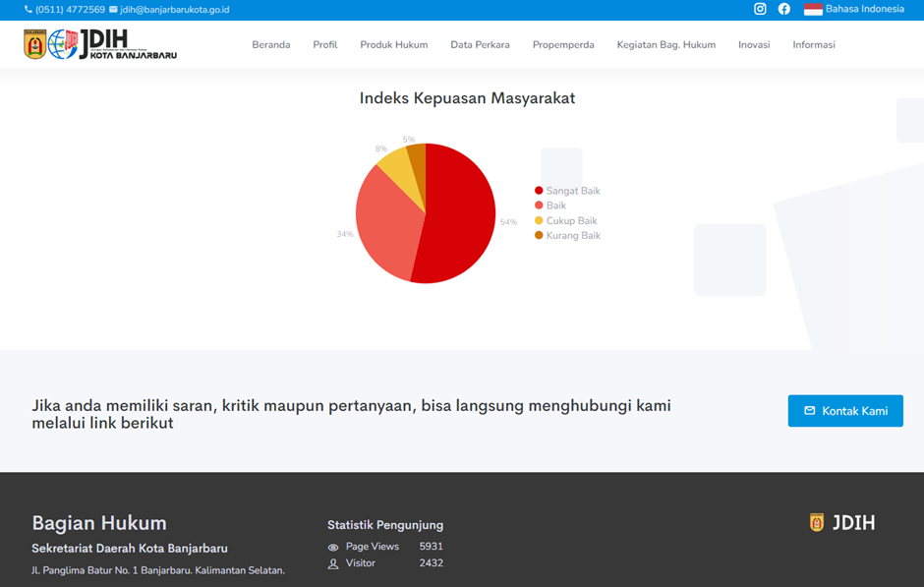Click the Indonesian flag icon
This screenshot has width=924, height=587.
pyautogui.click(x=813, y=9)
